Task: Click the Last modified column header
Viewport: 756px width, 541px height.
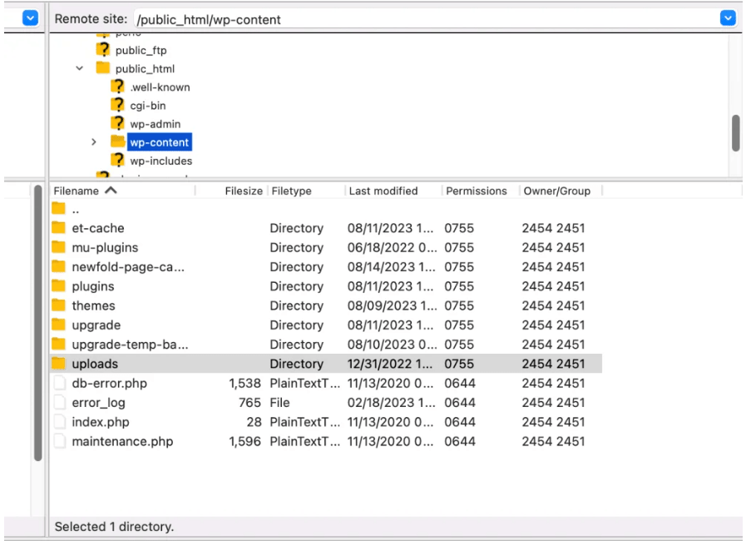Action: coord(383,191)
